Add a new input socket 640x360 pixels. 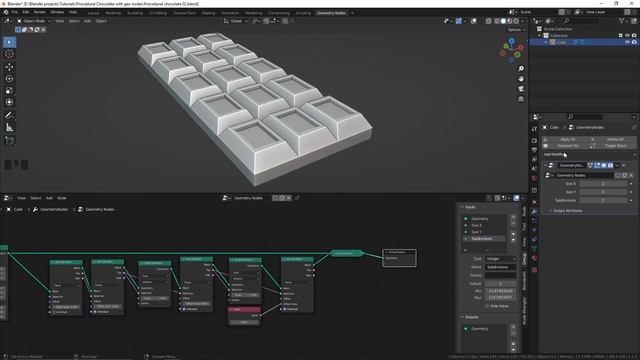[x=513, y=218]
